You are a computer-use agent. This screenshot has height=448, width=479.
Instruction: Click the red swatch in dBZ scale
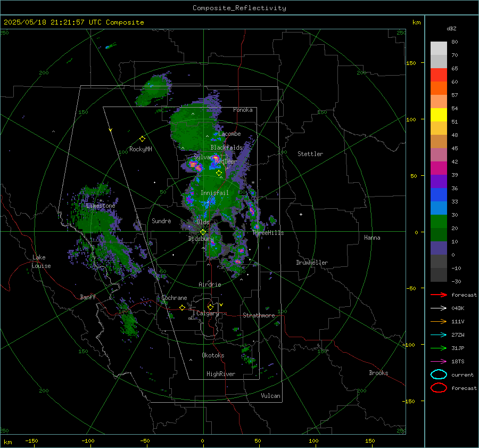click(x=439, y=75)
